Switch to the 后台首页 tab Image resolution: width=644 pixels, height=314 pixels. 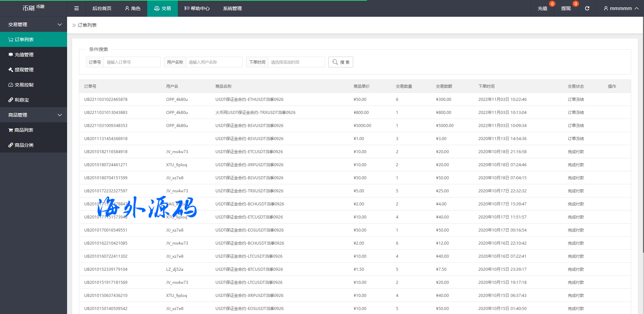102,8
